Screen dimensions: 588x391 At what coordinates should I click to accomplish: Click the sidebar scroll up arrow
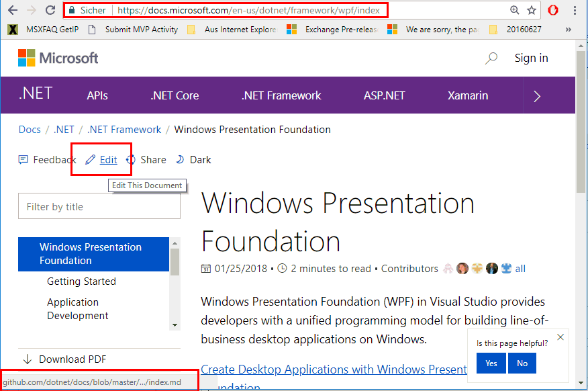pos(175,243)
